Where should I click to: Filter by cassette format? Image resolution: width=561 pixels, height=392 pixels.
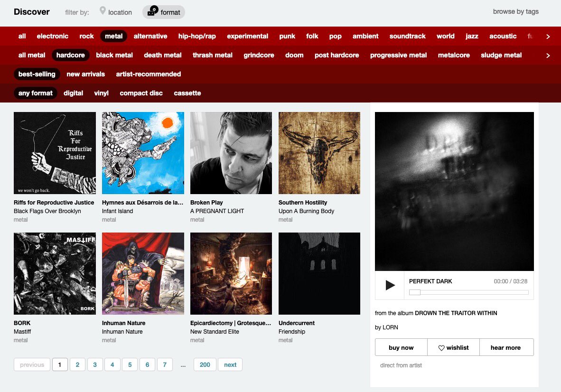pos(187,93)
